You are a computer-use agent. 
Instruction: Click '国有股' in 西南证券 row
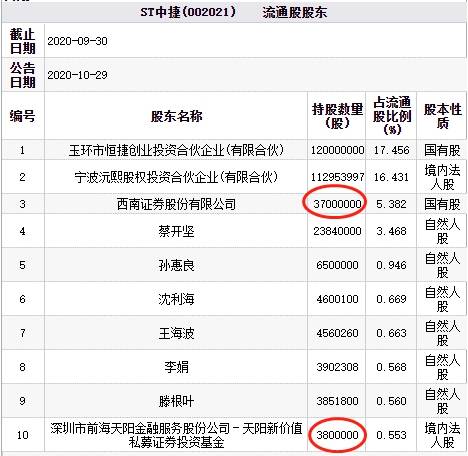coord(442,204)
